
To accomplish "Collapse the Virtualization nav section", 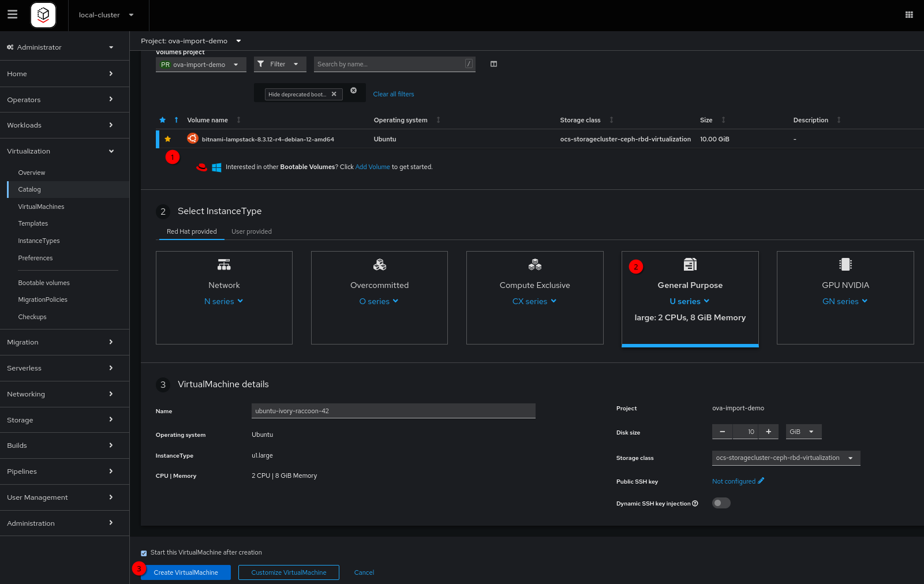I will click(x=65, y=151).
